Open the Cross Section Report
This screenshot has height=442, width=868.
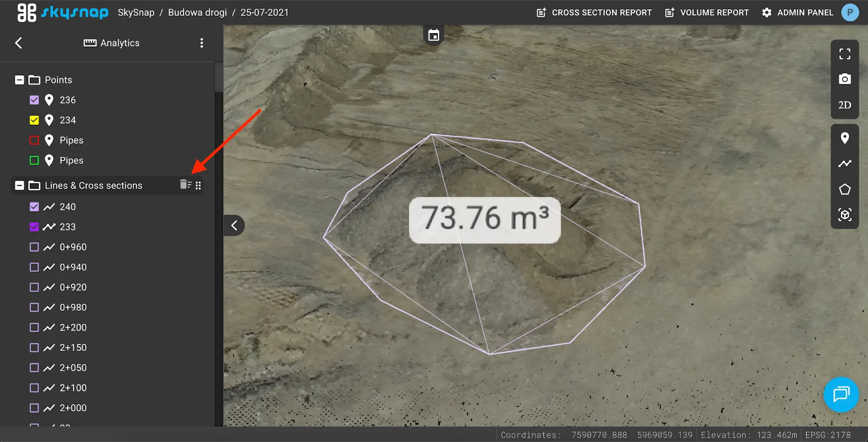[594, 12]
